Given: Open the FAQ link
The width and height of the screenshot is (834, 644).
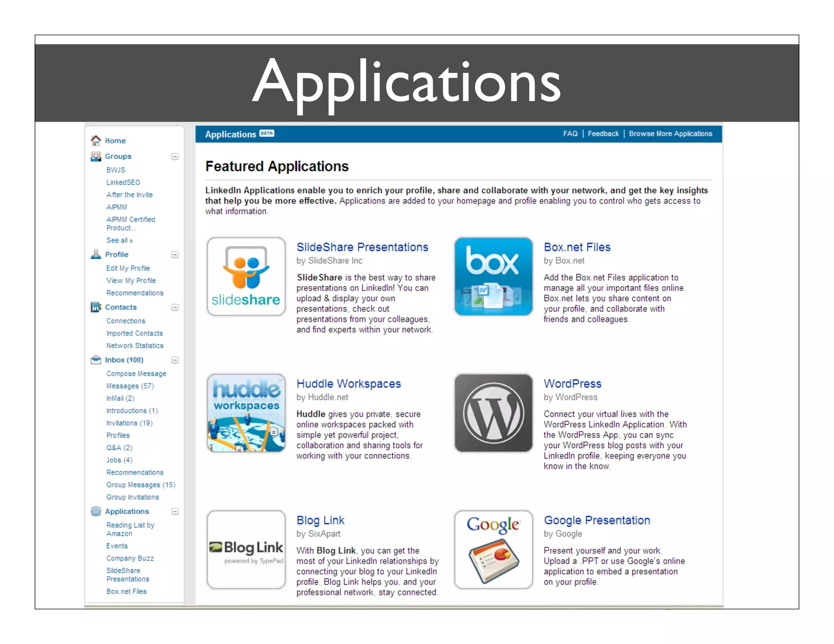Looking at the screenshot, I should [570, 134].
